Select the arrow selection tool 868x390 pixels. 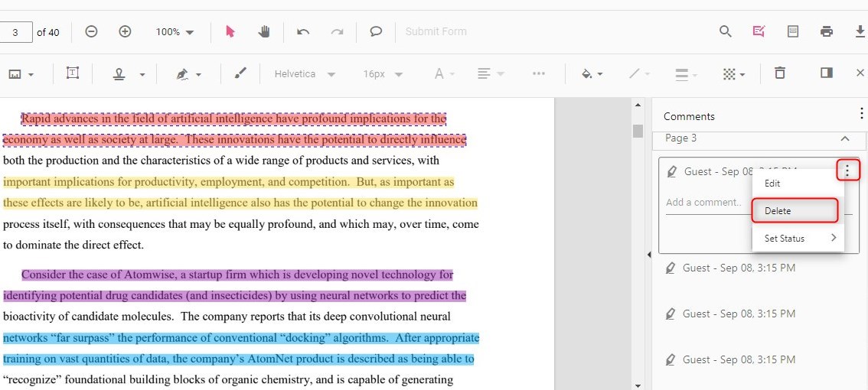click(x=230, y=31)
